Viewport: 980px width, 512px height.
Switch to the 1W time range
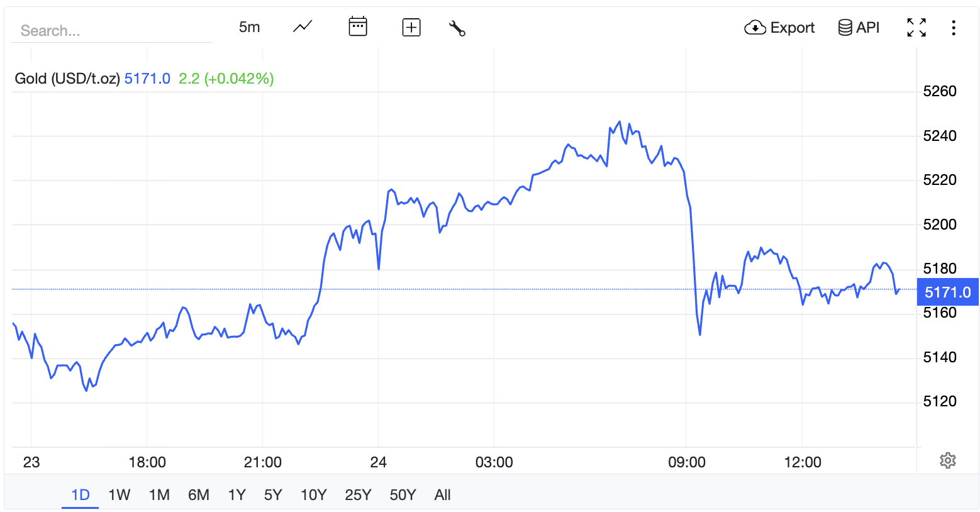click(x=119, y=495)
